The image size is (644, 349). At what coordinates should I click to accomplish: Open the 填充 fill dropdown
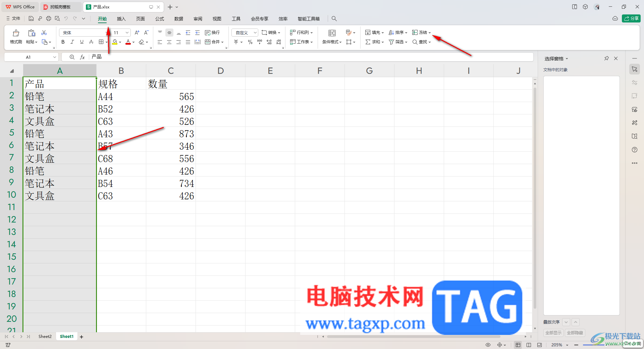coord(374,33)
